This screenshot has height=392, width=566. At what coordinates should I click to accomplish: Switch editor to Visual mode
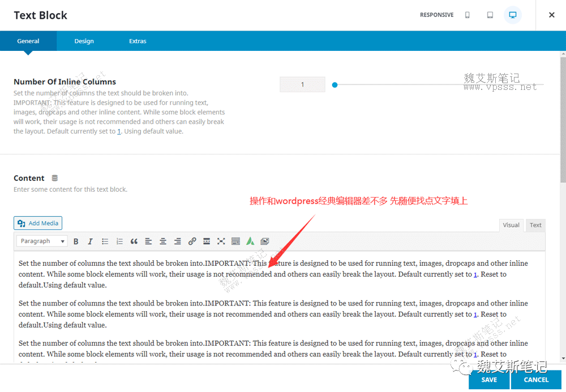point(511,225)
